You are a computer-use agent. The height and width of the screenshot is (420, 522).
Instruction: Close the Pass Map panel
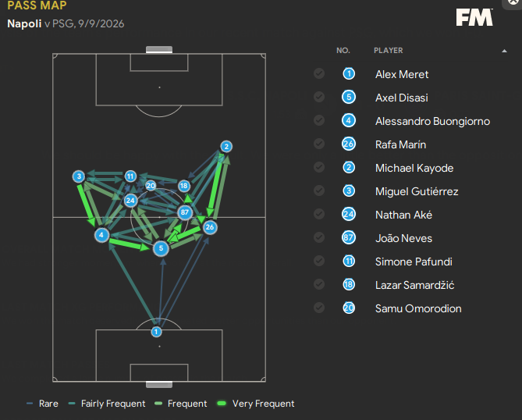(513, 2)
